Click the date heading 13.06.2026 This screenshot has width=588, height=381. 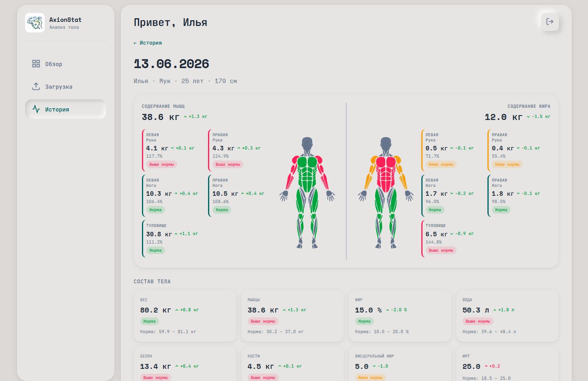pyautogui.click(x=172, y=64)
